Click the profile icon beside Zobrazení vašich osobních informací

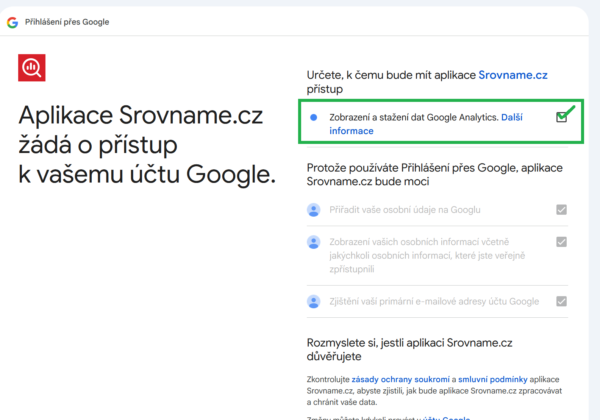click(x=313, y=242)
